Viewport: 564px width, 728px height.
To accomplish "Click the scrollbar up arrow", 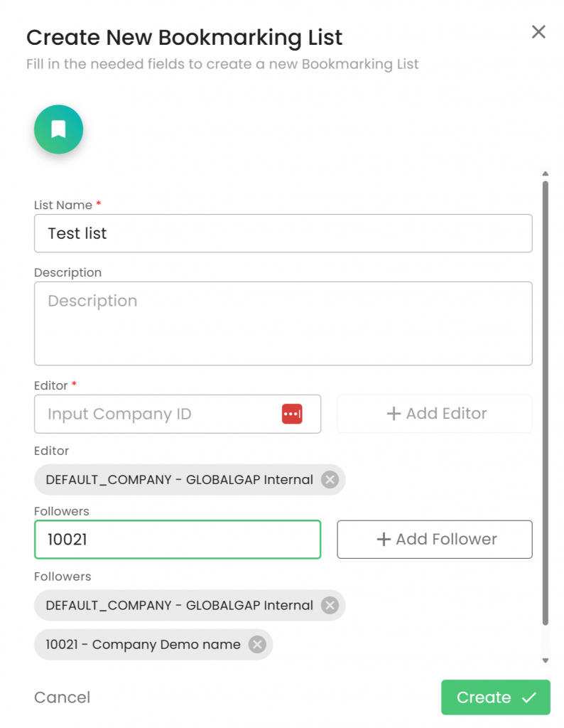I will [546, 173].
